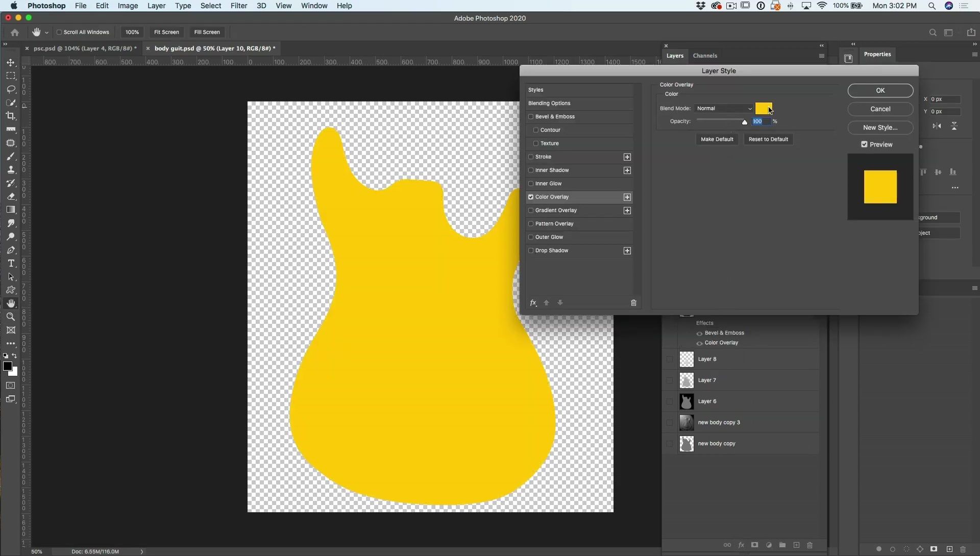
Task: Click the Opacity percentage field
Action: click(x=762, y=121)
